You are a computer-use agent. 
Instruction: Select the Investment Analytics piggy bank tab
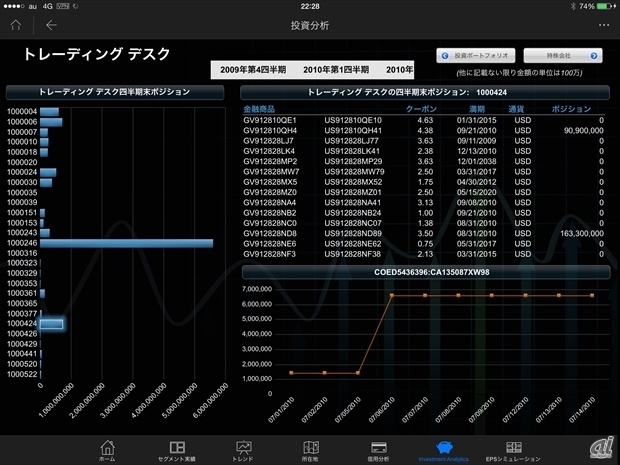[444, 451]
